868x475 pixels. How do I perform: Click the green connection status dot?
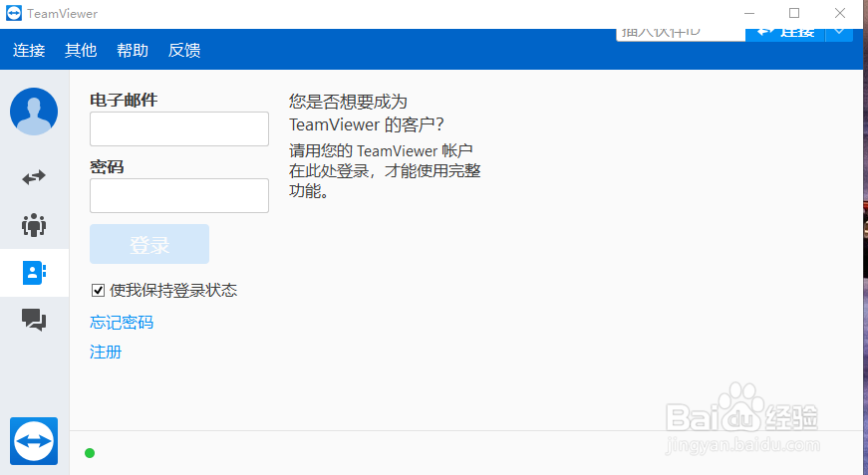tap(90, 453)
